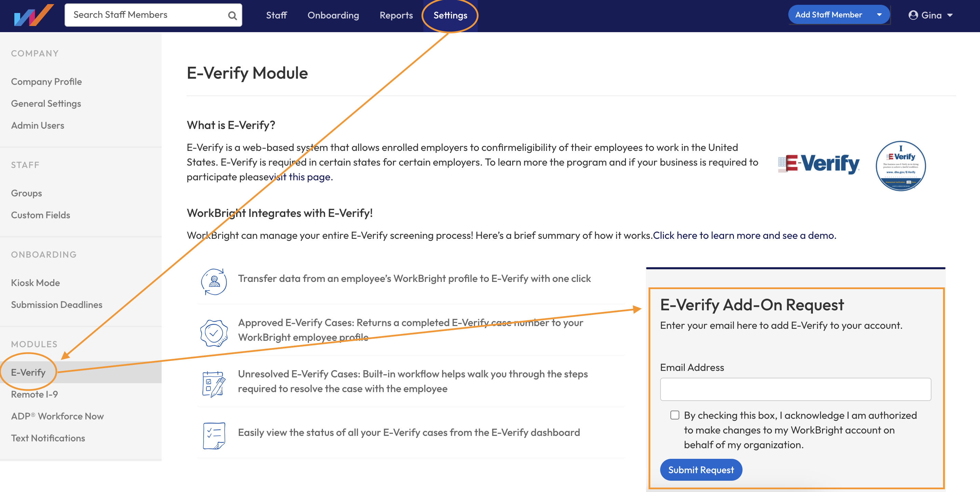Click the Email Address input field
Screen dimensions: 980x492
click(795, 389)
